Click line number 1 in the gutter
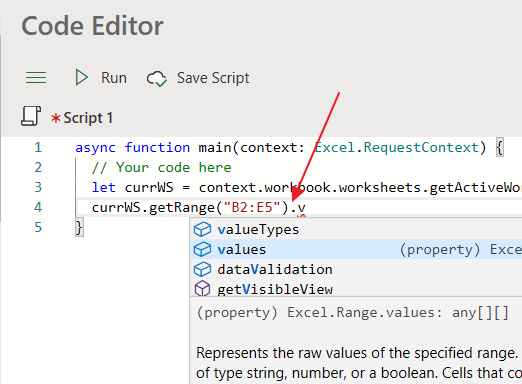 tap(38, 147)
